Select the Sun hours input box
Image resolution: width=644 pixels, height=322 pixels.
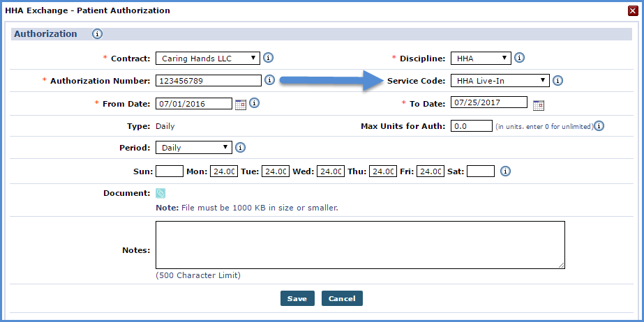click(170, 171)
